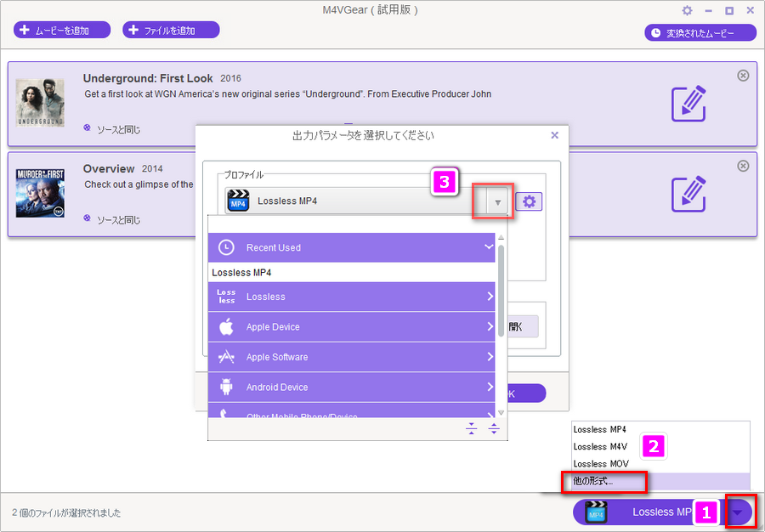Select Lossless MP4 in format popup

660,430
